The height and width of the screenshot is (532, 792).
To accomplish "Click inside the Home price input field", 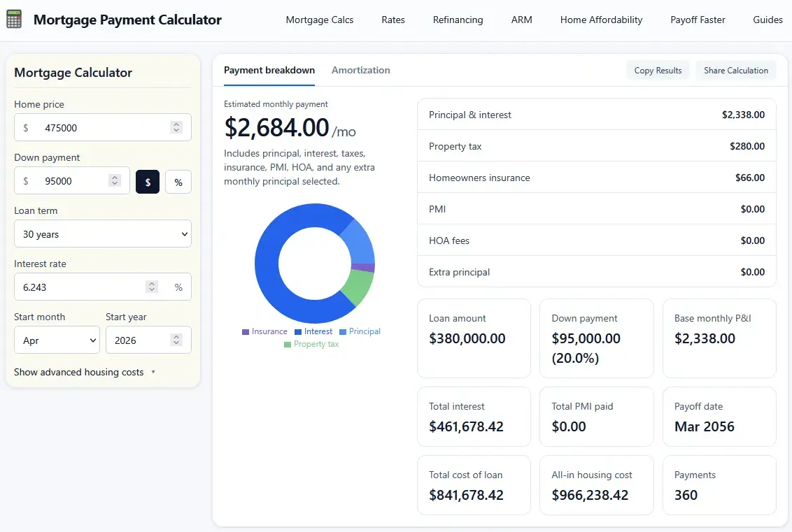I will [x=77, y=127].
